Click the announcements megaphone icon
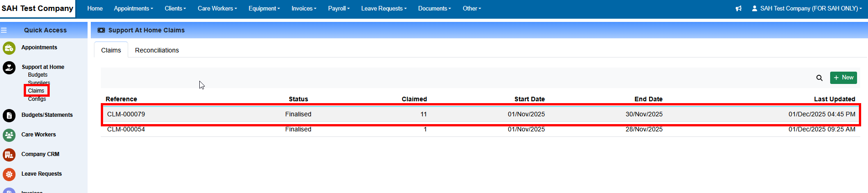Image resolution: width=868 pixels, height=193 pixels. pos(738,9)
